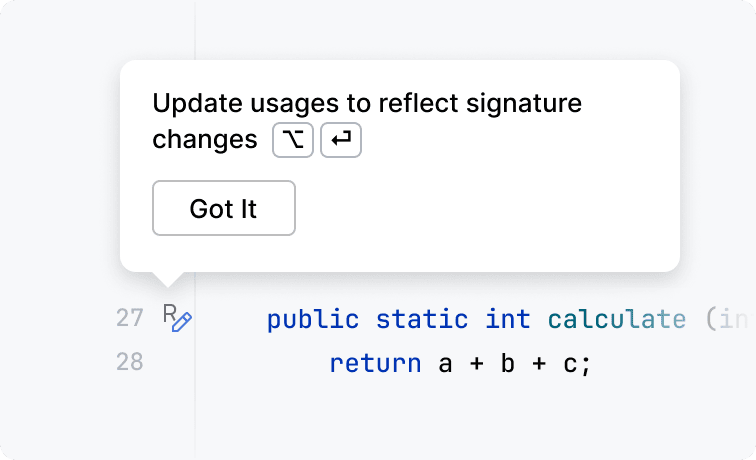The width and height of the screenshot is (756, 460).
Task: Place cursor on the "static" keyword
Action: [421, 320]
